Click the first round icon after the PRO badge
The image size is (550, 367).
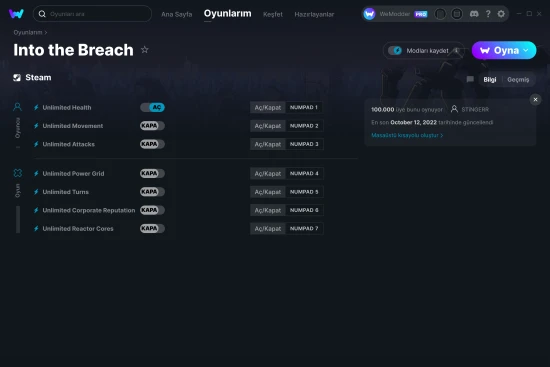[440, 14]
